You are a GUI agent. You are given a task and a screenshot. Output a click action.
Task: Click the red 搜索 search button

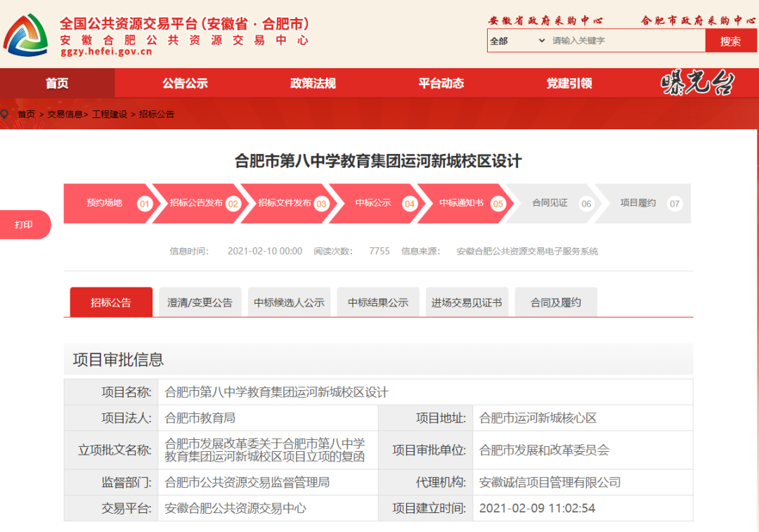(731, 40)
